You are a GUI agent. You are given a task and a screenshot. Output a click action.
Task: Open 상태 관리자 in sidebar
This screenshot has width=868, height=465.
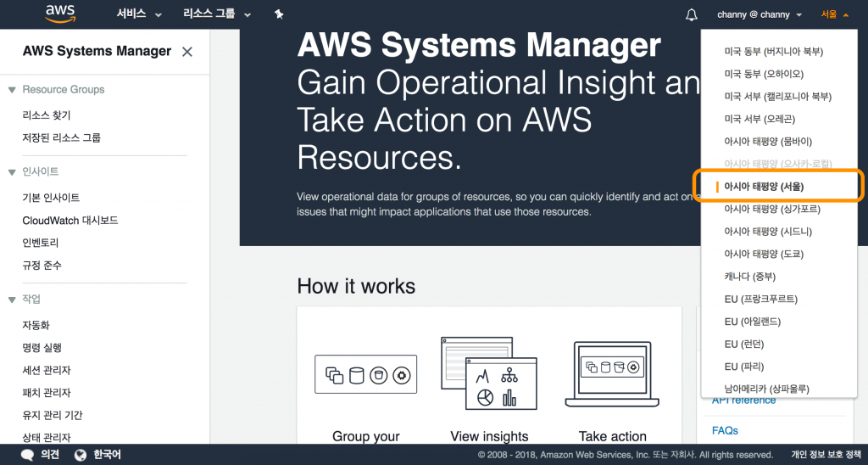(x=47, y=437)
